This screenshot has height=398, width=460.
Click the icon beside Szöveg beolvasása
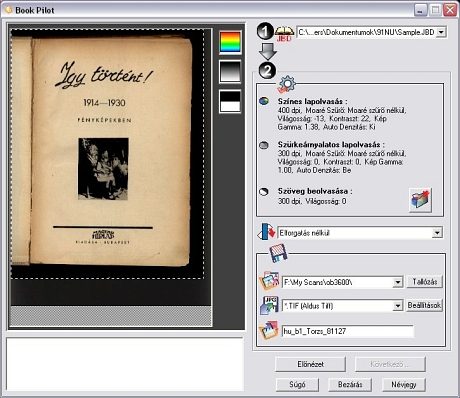[264, 192]
